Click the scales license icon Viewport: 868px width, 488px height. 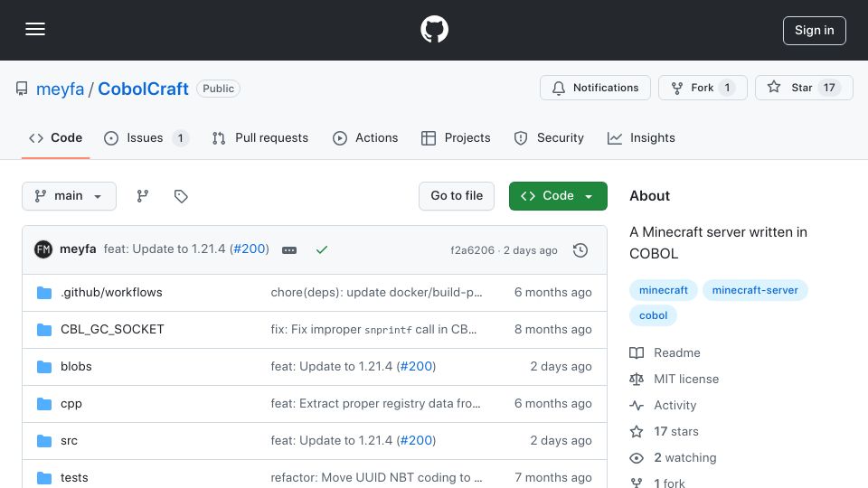(637, 379)
